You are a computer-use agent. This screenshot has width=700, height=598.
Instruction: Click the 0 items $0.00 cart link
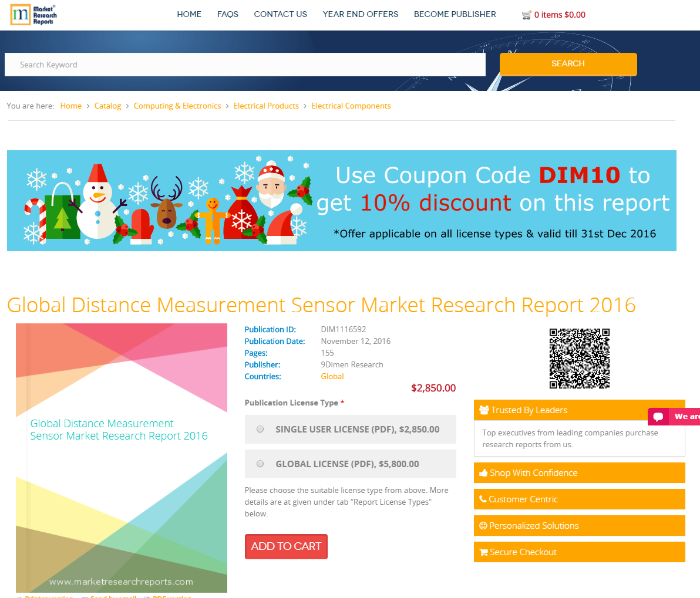[560, 15]
